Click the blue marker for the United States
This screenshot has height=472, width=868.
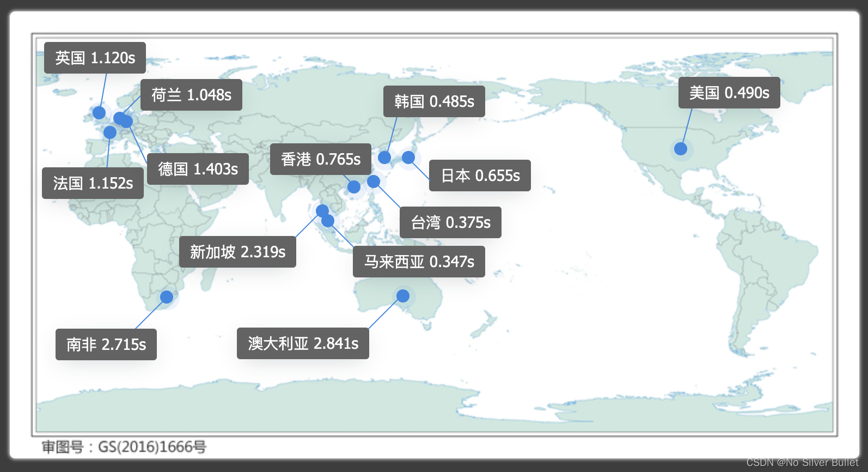click(681, 149)
